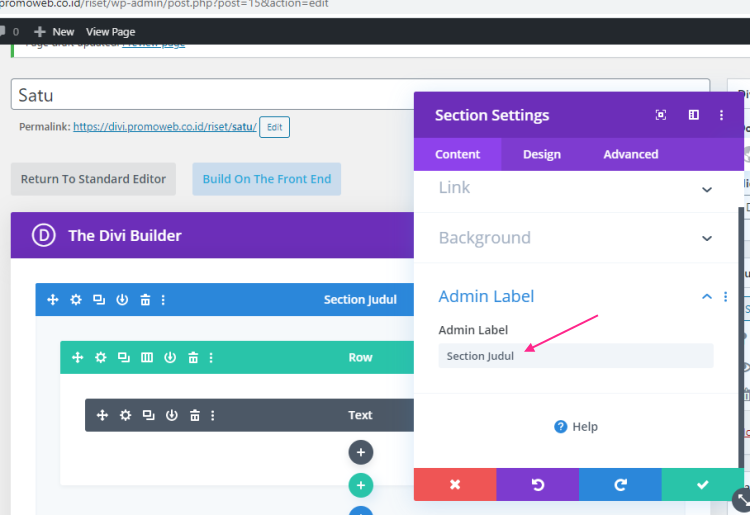Duplicate the Row
Screen dimensions: 750x515
[x=124, y=358]
